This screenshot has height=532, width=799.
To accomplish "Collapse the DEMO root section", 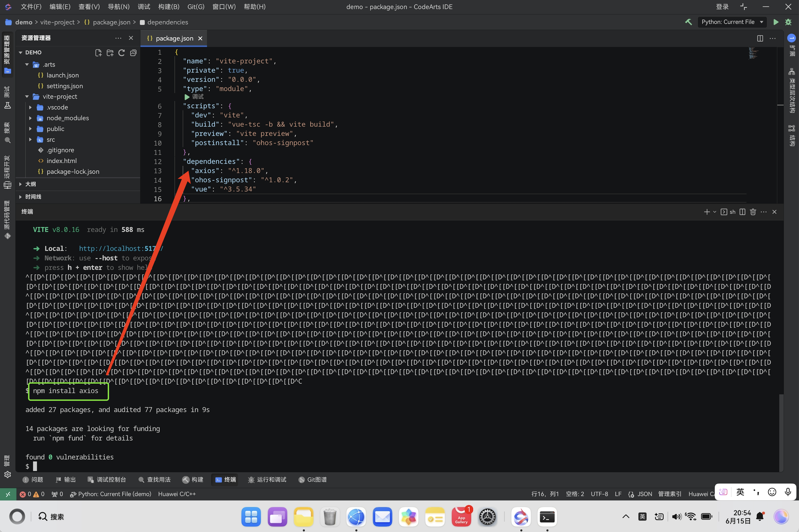I will [21, 53].
